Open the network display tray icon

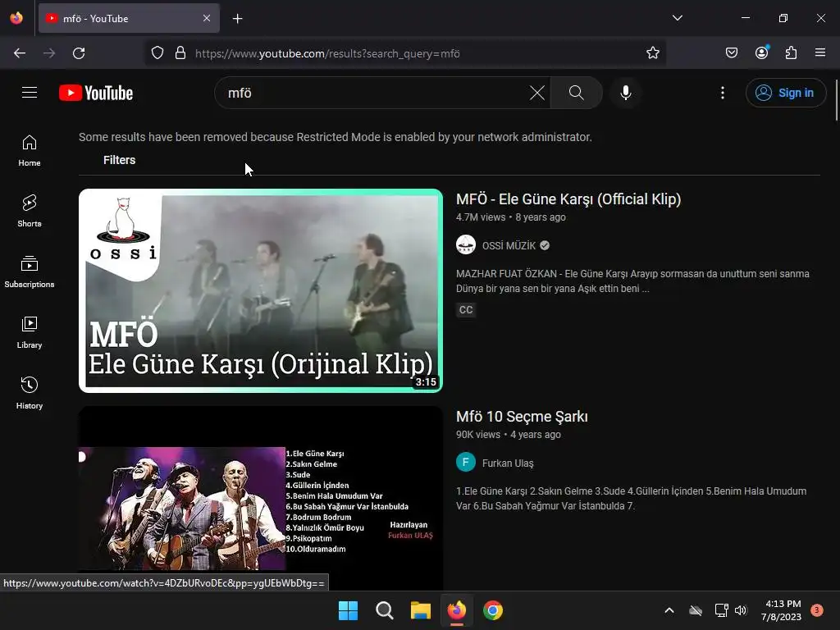pos(721,610)
